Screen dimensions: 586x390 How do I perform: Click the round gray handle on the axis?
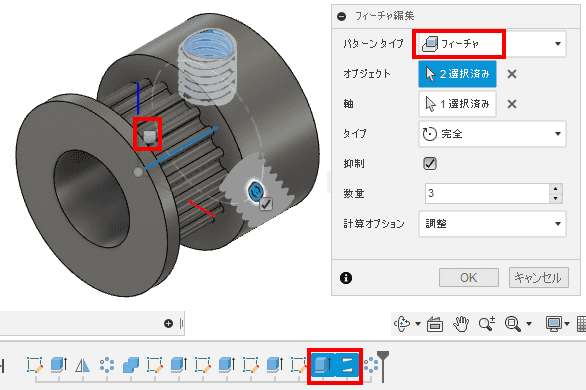click(138, 172)
